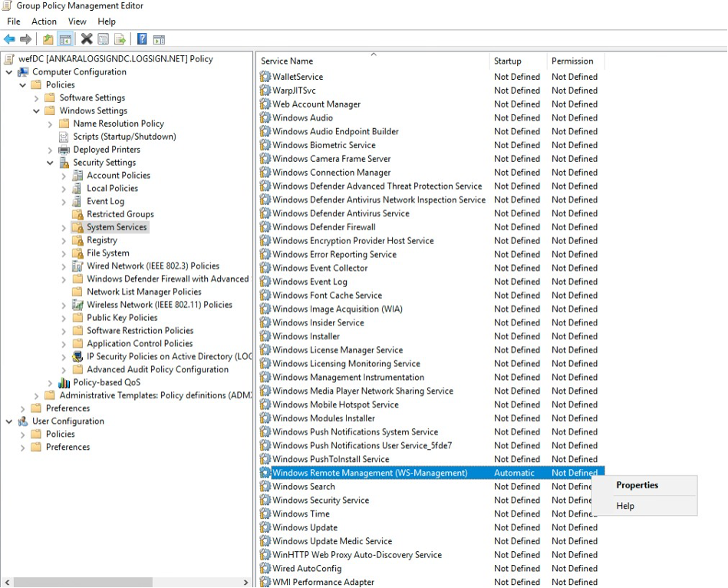Screen dimensions: 728x588
Task: Click the IP Security Policies icon
Action: 77,357
